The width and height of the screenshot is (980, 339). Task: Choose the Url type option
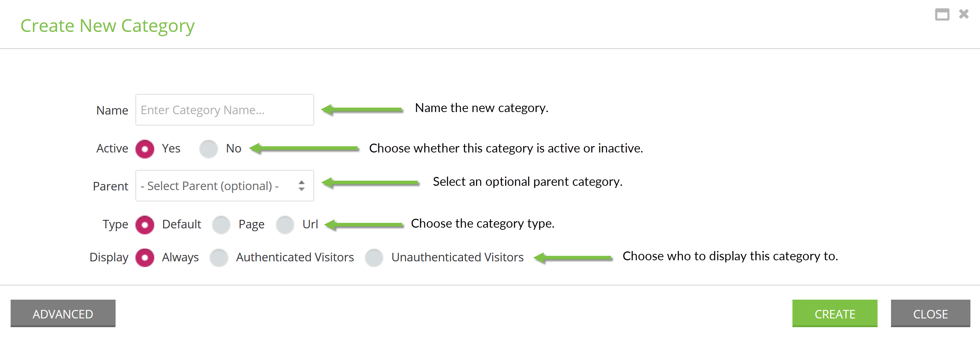pyautogui.click(x=285, y=225)
